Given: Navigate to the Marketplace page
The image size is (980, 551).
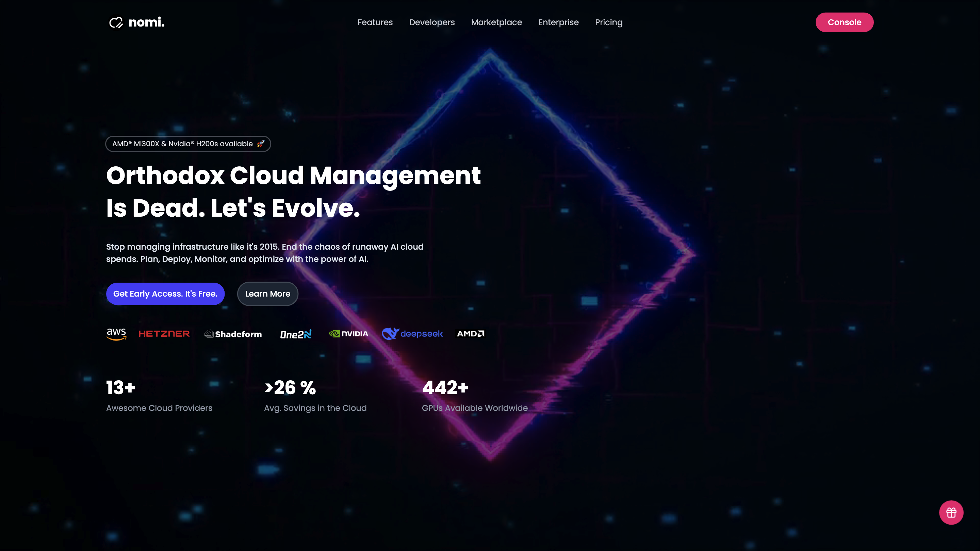Looking at the screenshot, I should pos(496,22).
